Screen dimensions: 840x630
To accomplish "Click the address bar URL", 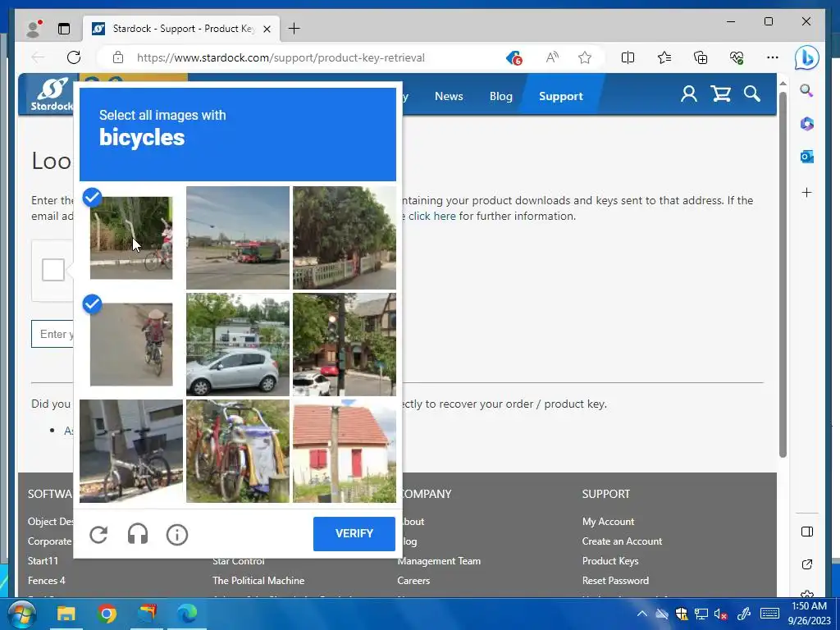I will point(281,57).
